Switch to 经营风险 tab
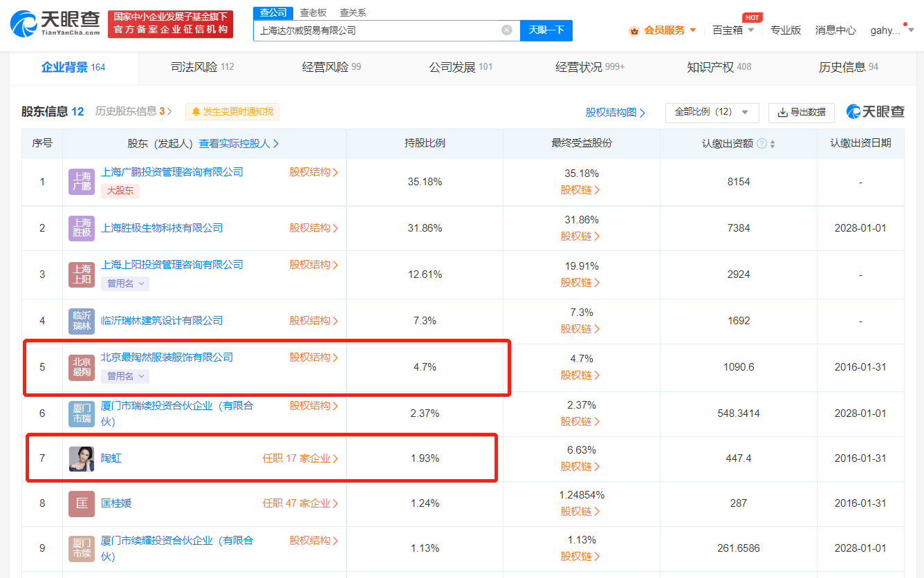 331,67
